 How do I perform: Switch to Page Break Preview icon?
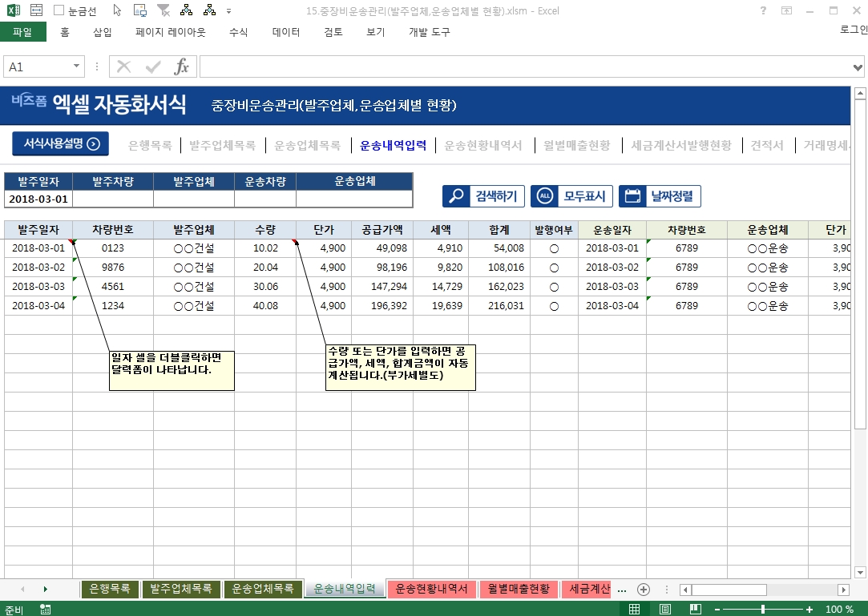tap(694, 610)
